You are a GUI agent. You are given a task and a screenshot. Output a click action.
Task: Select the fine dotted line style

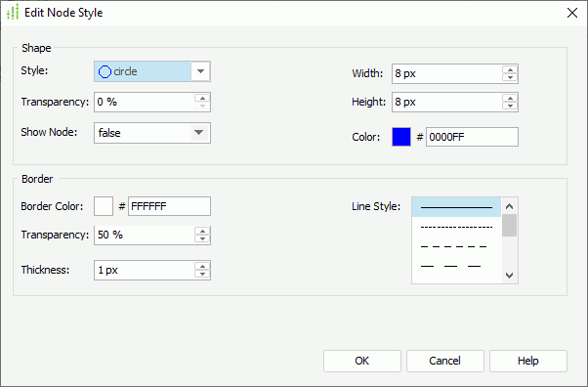click(x=456, y=227)
